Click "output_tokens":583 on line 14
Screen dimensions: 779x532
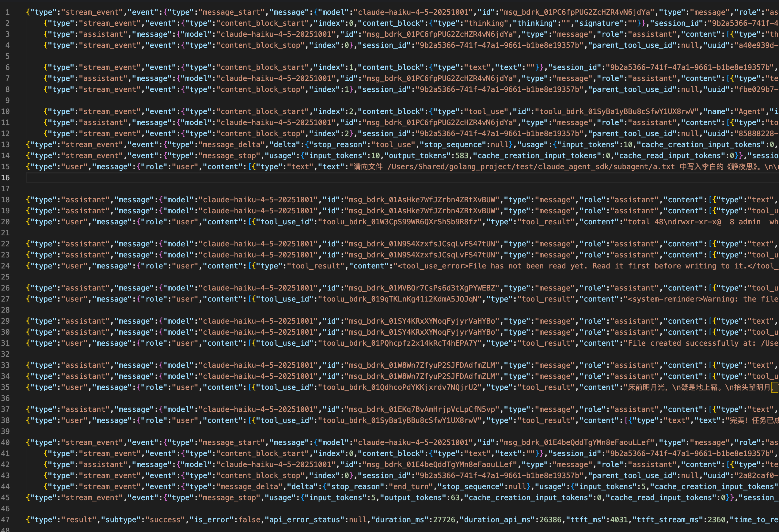(426, 156)
